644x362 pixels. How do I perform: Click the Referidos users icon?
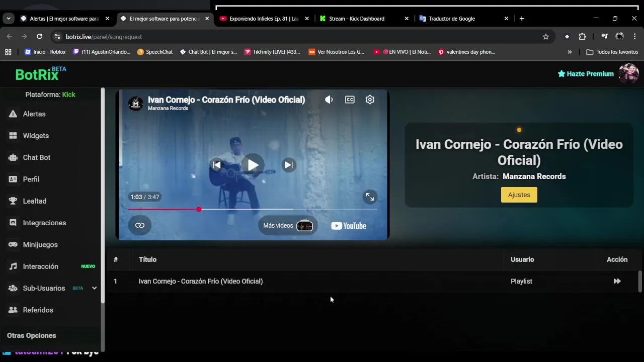coord(13,310)
